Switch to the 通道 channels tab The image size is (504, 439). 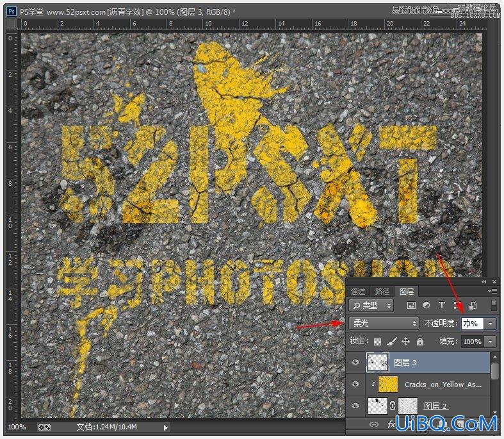click(358, 292)
